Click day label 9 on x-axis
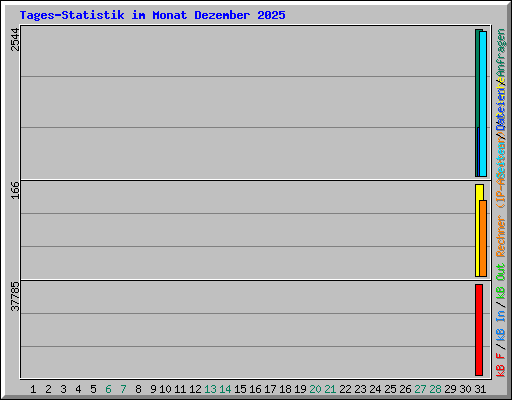Image resolution: width=512 pixels, height=400 pixels. [153, 389]
